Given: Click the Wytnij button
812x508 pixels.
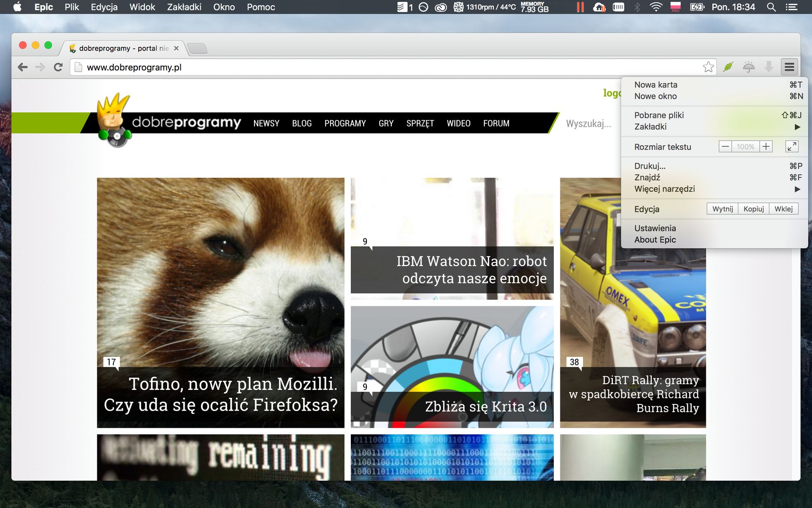Looking at the screenshot, I should (722, 209).
